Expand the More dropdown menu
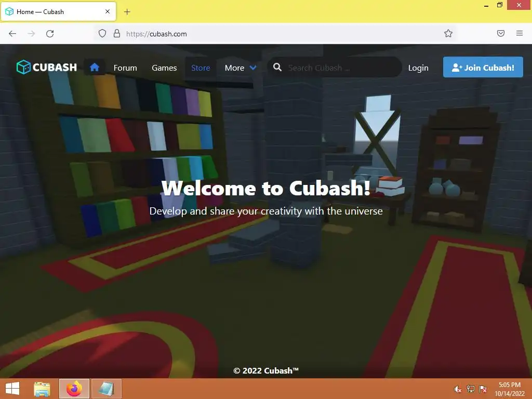The width and height of the screenshot is (532, 399). pyautogui.click(x=241, y=68)
